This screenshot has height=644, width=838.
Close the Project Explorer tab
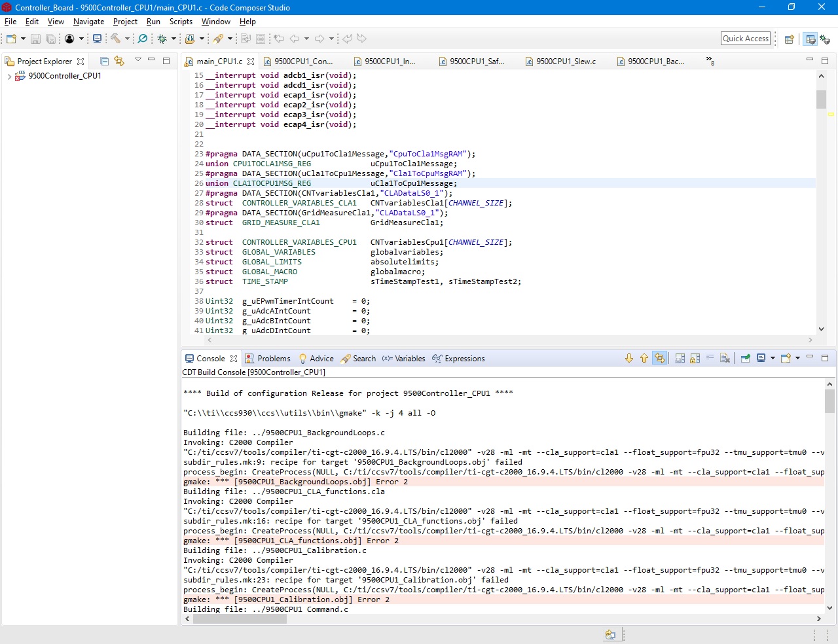coord(81,62)
